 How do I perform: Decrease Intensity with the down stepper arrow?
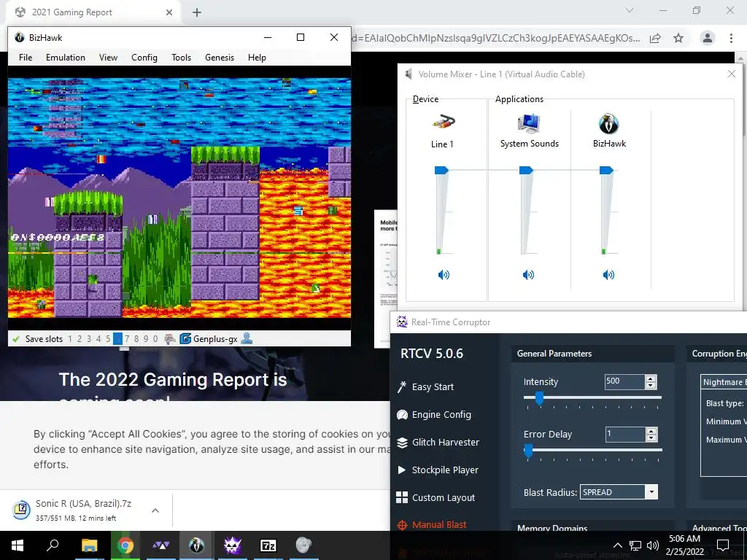tap(651, 385)
